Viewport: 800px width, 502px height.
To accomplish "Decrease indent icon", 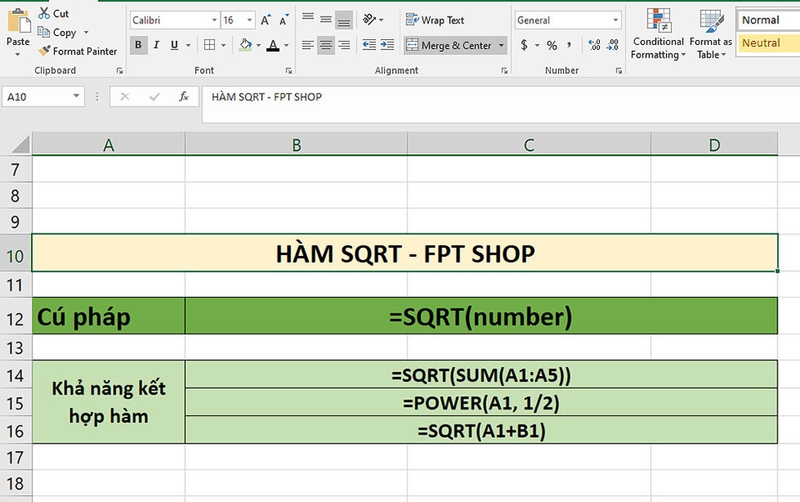I will coord(369,45).
